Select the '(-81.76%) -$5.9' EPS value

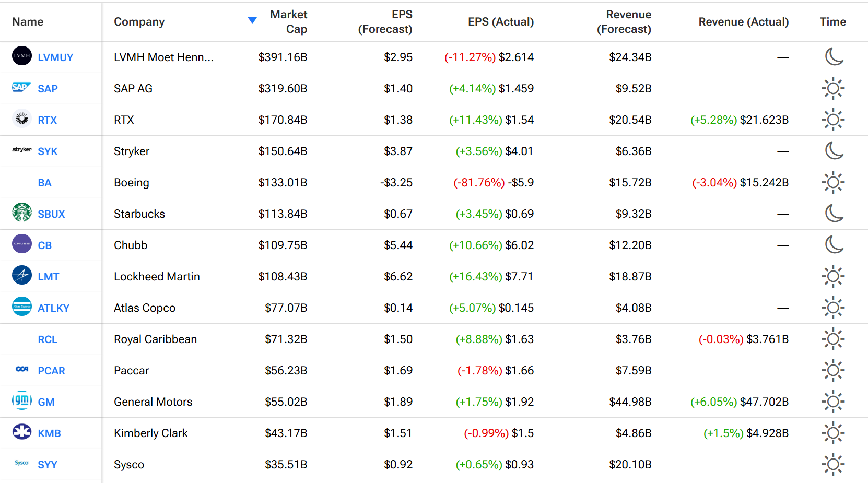click(x=494, y=183)
